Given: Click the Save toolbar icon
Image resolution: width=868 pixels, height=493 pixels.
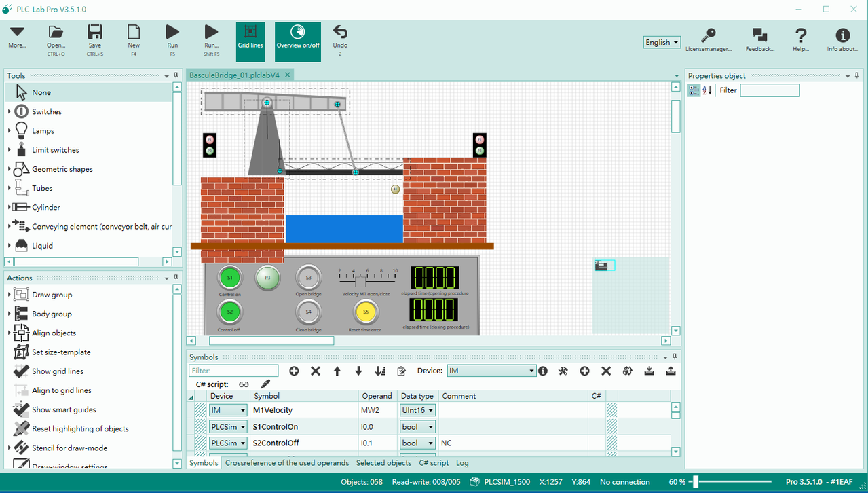Looking at the screenshot, I should tap(95, 33).
